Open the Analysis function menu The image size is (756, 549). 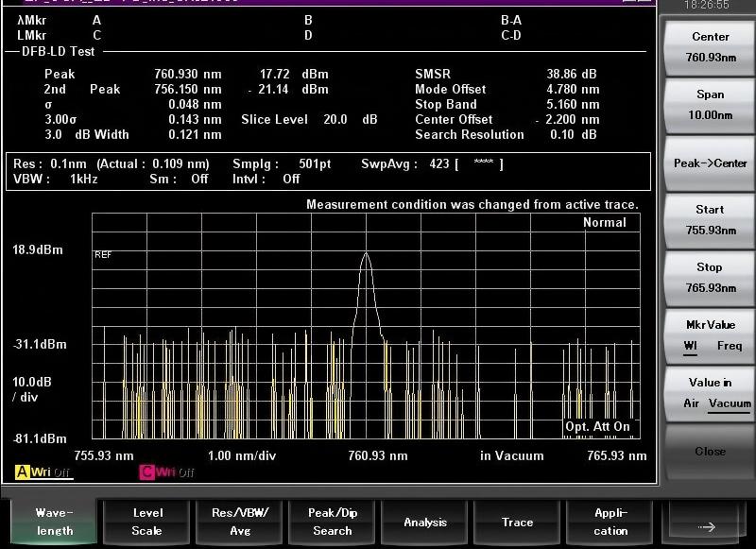tap(424, 522)
